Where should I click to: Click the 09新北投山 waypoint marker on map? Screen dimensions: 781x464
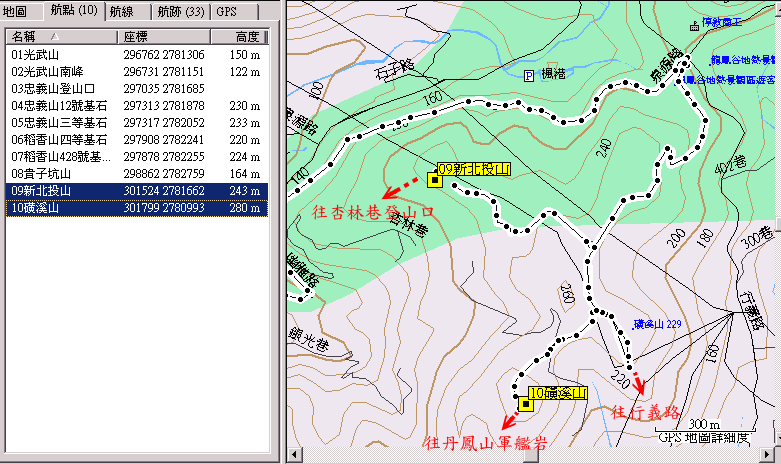[x=434, y=180]
